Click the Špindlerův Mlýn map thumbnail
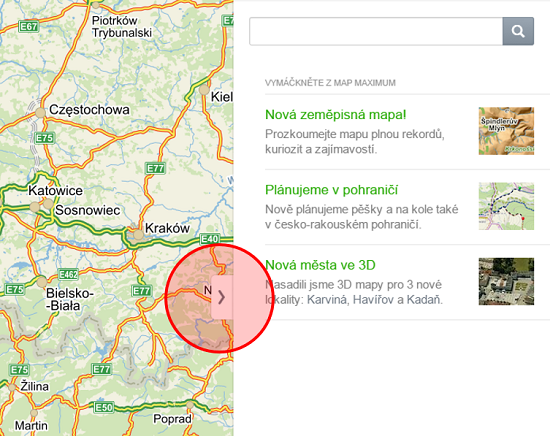This screenshot has width=550, height=436. tap(506, 131)
